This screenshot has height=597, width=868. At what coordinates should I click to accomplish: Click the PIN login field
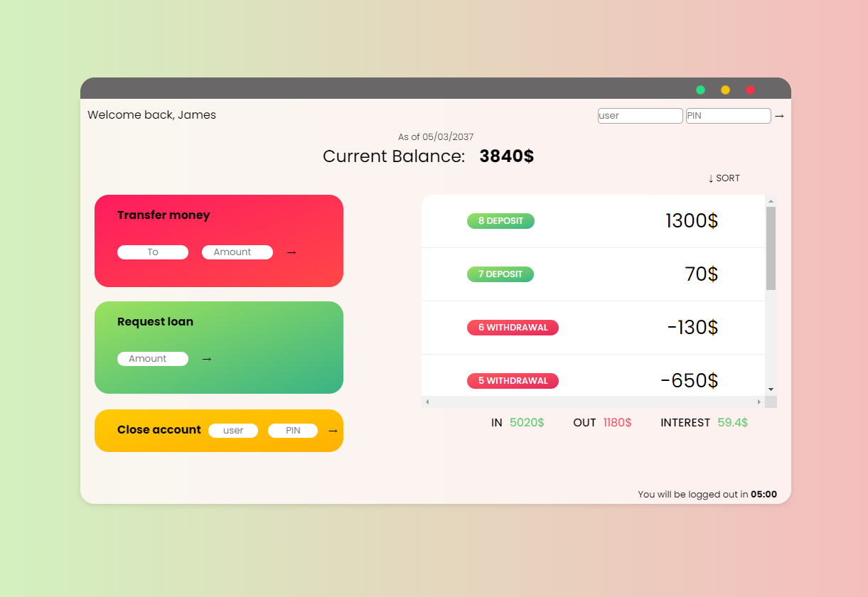coord(727,115)
